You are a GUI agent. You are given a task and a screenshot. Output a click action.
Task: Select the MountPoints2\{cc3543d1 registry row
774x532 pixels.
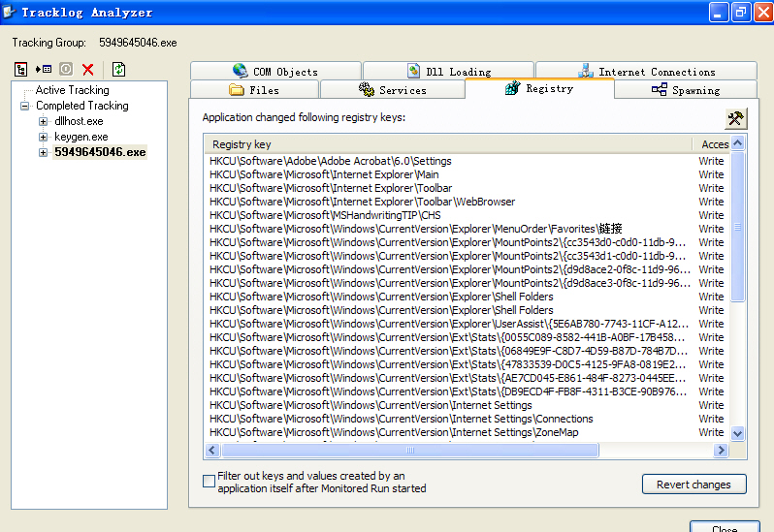pyautogui.click(x=467, y=256)
